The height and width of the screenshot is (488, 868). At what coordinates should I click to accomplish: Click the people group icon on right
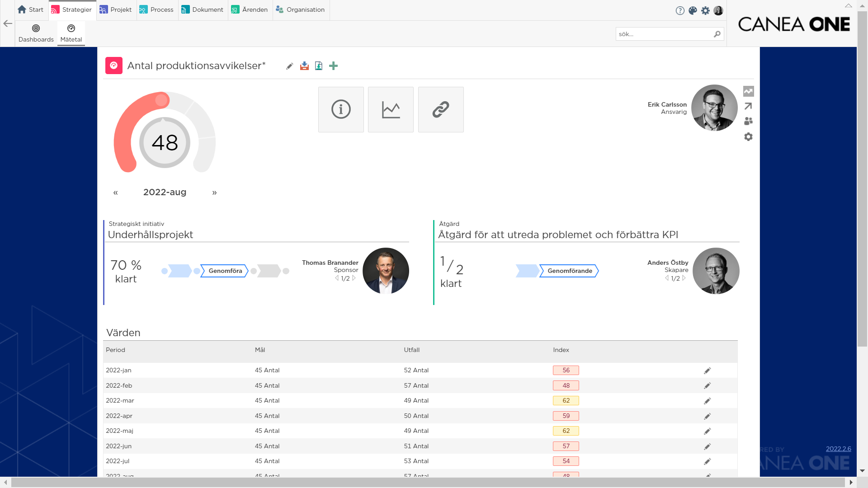point(748,121)
